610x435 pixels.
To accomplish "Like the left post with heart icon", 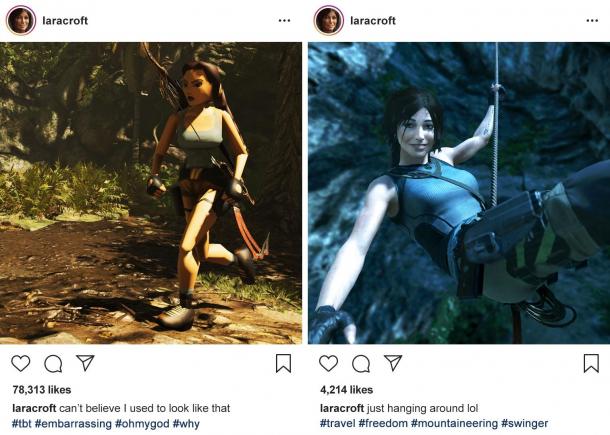I will (x=21, y=363).
